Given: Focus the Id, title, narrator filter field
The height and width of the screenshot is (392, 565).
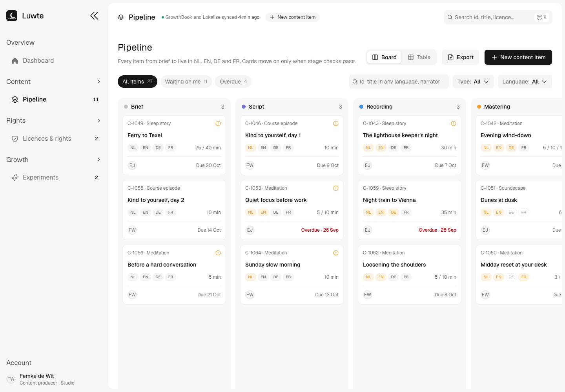Looking at the screenshot, I should (x=399, y=82).
